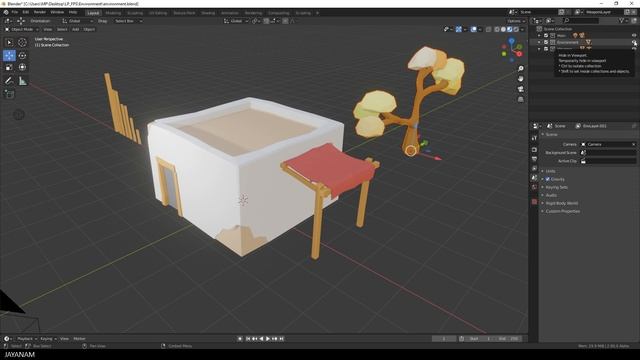
Task: Expand the Rigid Body World panel
Action: [x=562, y=203]
